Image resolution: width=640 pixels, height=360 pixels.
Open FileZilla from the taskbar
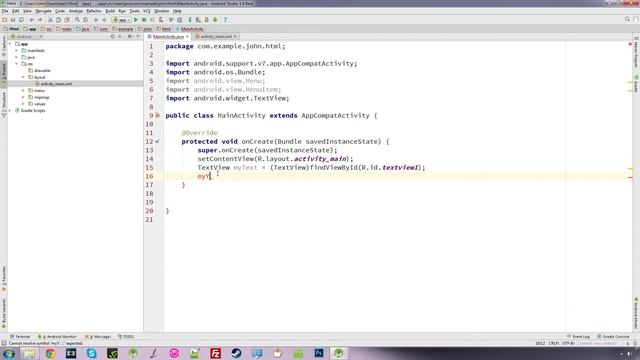pyautogui.click(x=216, y=353)
